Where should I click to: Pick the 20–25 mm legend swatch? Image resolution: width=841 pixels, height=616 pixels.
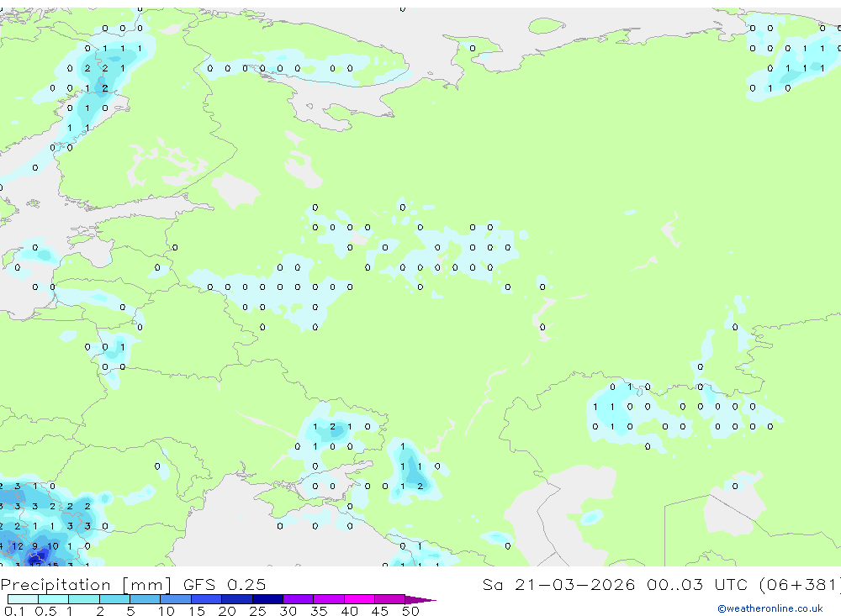pos(237,599)
